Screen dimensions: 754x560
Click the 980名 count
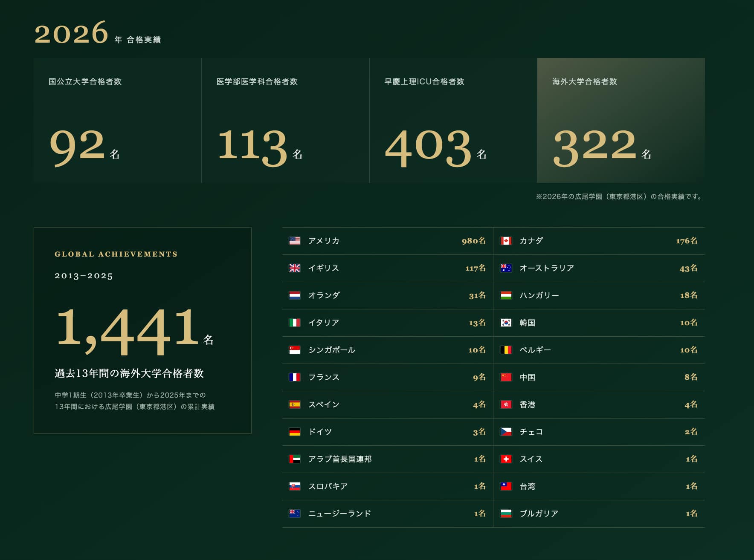(x=473, y=241)
